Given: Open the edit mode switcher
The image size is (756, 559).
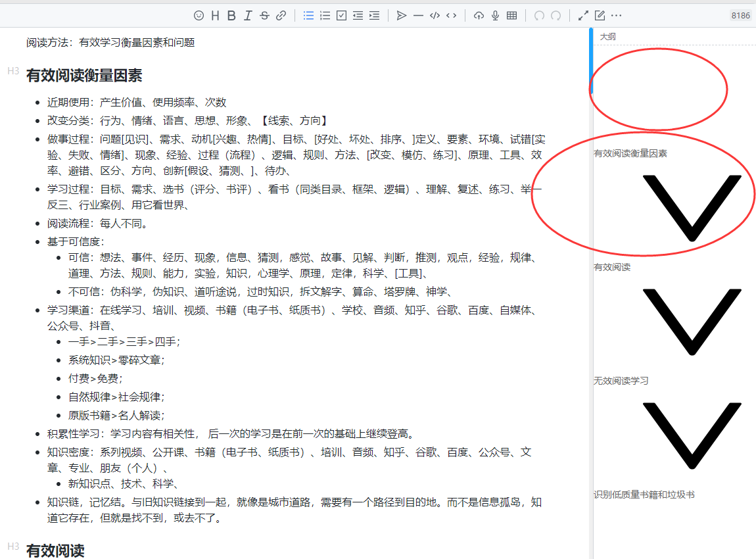Looking at the screenshot, I should [x=600, y=15].
